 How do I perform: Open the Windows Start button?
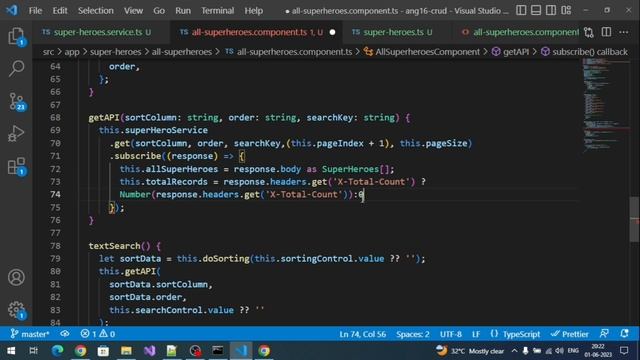click(11, 351)
